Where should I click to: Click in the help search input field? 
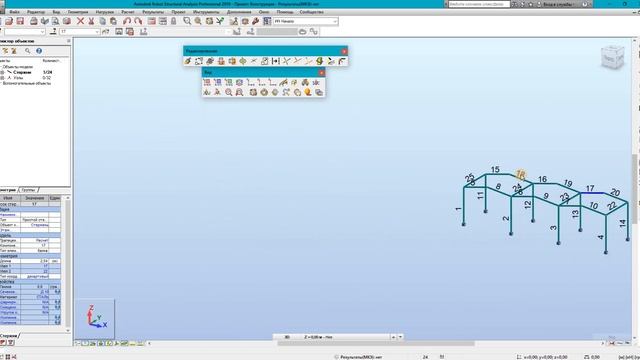pyautogui.click(x=479, y=4)
